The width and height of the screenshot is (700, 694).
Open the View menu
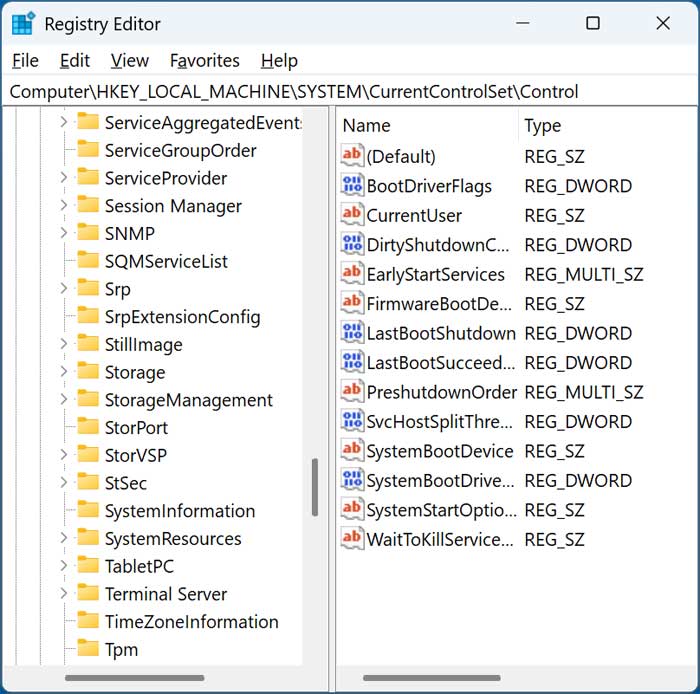[x=129, y=61]
